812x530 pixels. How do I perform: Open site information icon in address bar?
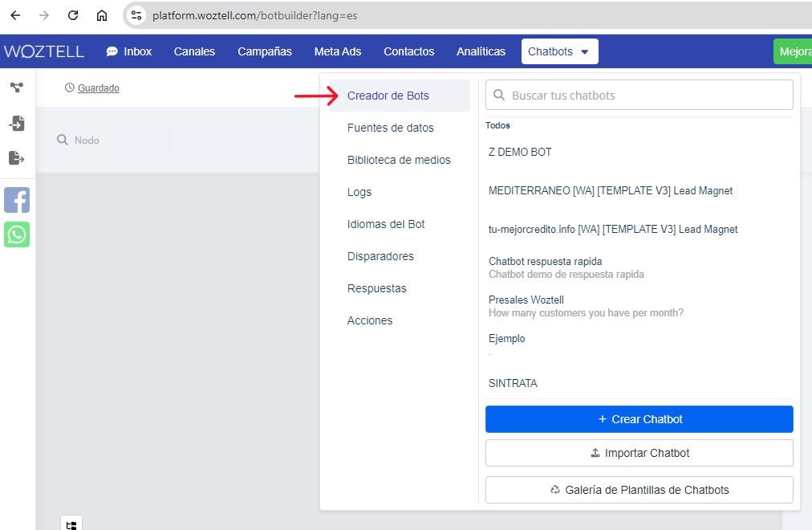pos(136,15)
